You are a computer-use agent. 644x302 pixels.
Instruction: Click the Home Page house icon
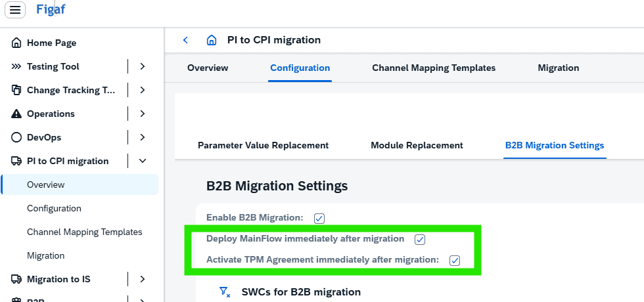(16, 43)
